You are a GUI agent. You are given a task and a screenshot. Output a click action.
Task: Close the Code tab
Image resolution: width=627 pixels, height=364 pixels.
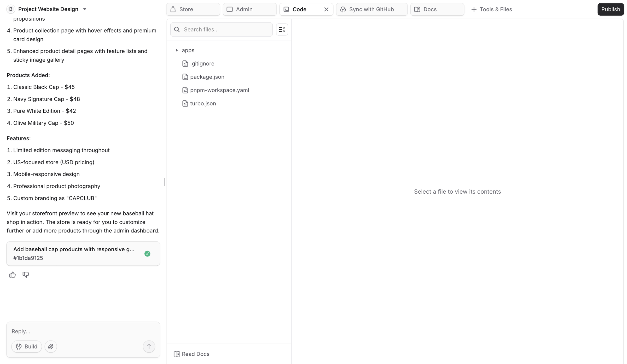[x=326, y=9]
